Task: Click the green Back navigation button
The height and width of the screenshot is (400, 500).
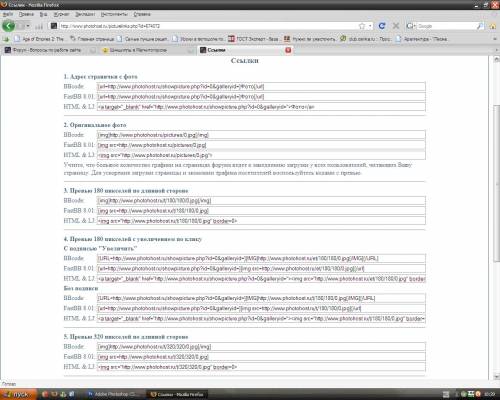Action: pyautogui.click(x=9, y=26)
